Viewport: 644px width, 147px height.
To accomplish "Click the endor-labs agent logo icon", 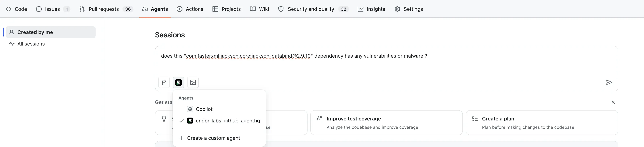I will [190, 121].
